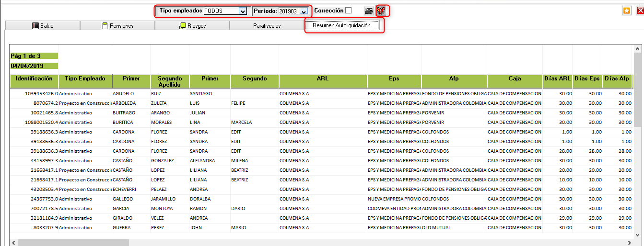
Task: Click the printer icon in the toolbar
Action: [x=368, y=11]
